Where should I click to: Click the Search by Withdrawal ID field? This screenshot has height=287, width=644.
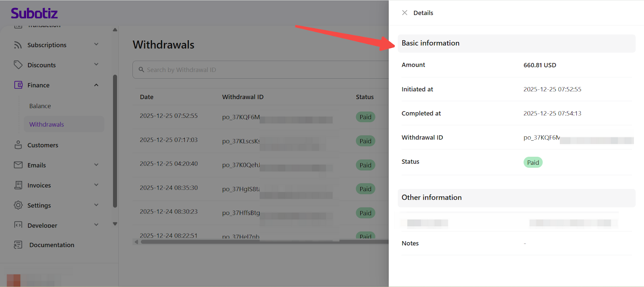click(x=258, y=70)
